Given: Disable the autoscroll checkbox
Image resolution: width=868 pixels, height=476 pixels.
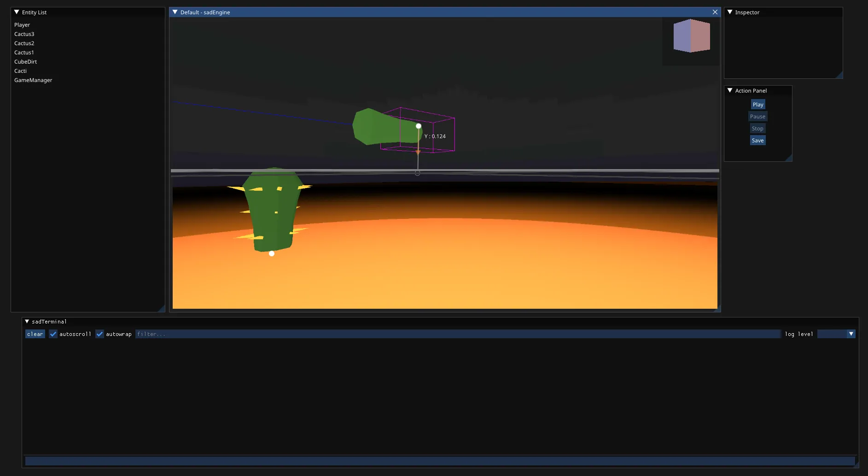Looking at the screenshot, I should pyautogui.click(x=53, y=334).
